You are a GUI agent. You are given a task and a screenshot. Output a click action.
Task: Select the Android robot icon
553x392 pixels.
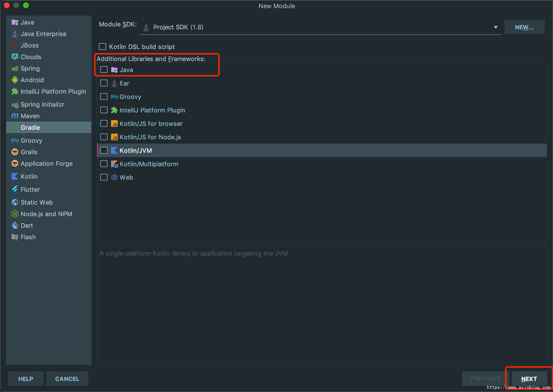click(15, 80)
